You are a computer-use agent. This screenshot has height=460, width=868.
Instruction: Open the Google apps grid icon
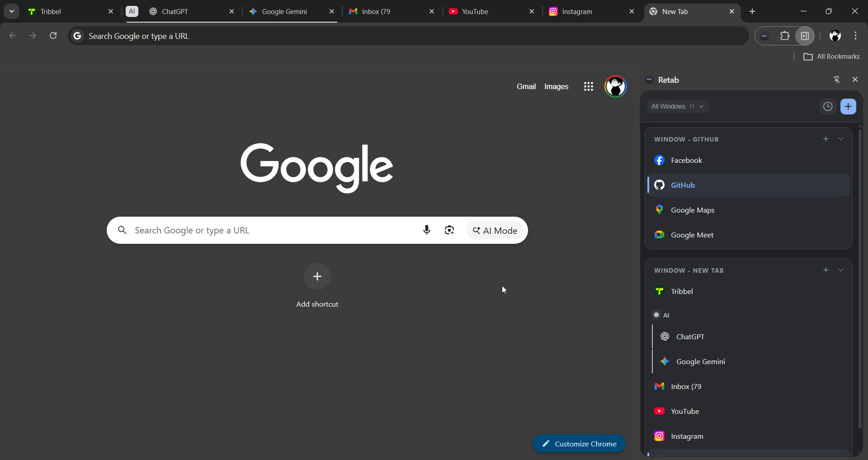tap(589, 86)
